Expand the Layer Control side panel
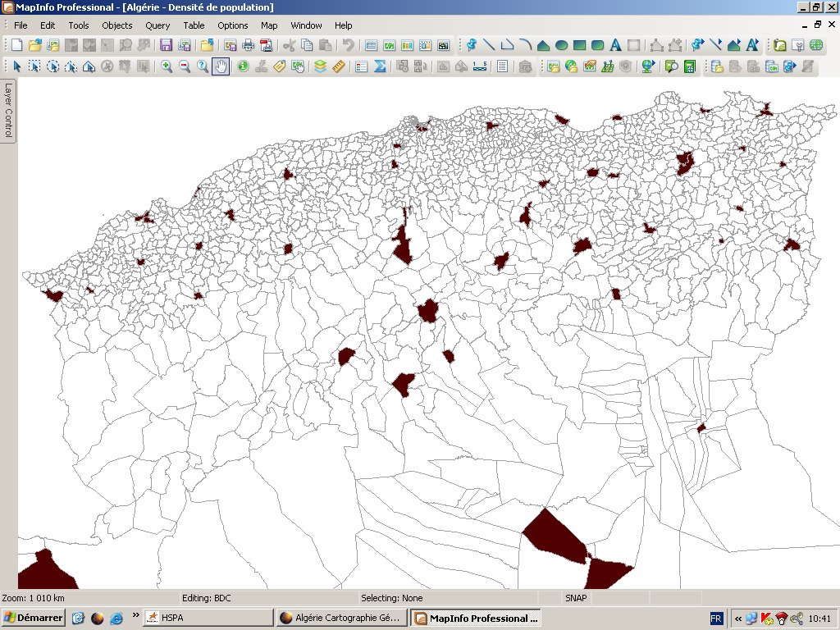The image size is (840, 630). 8,111
